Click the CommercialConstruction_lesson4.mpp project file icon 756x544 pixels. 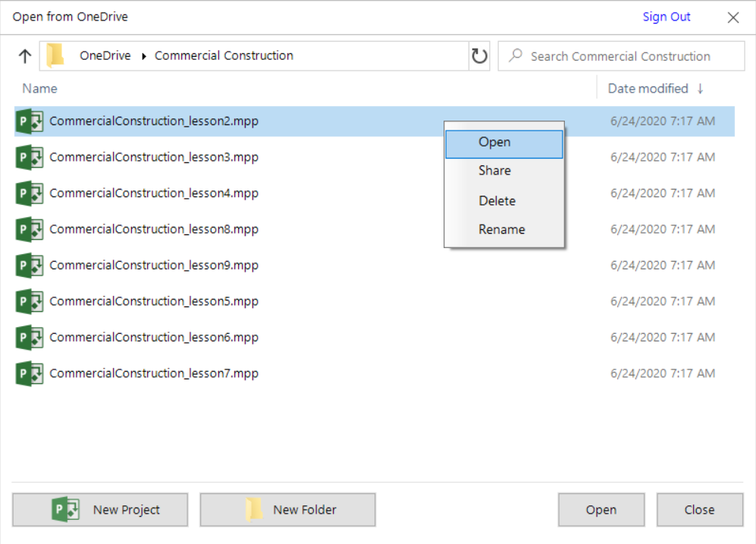[30, 193]
